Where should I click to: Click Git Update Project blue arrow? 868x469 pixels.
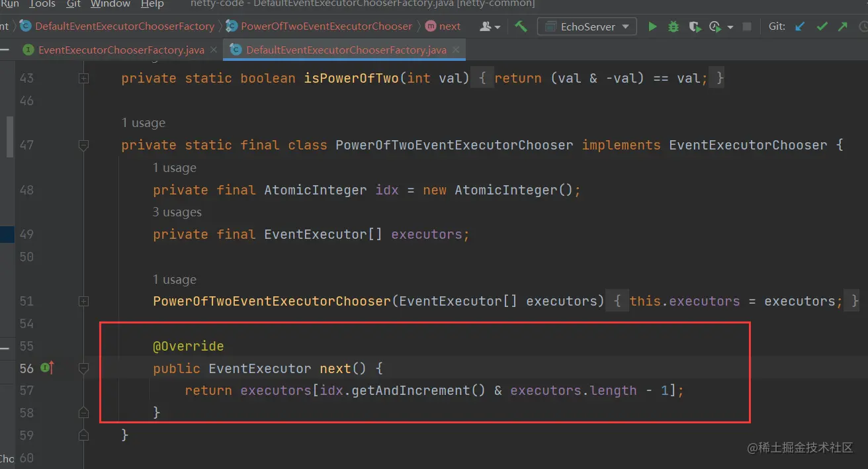pos(801,26)
